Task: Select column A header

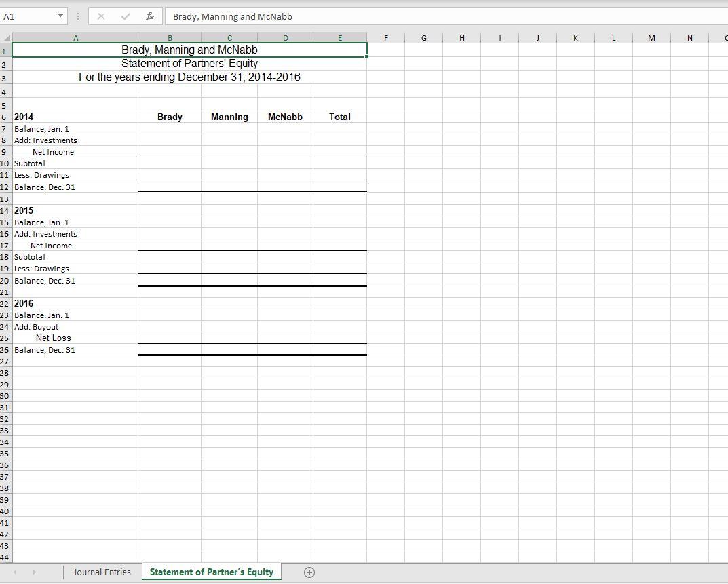Action: click(76, 38)
